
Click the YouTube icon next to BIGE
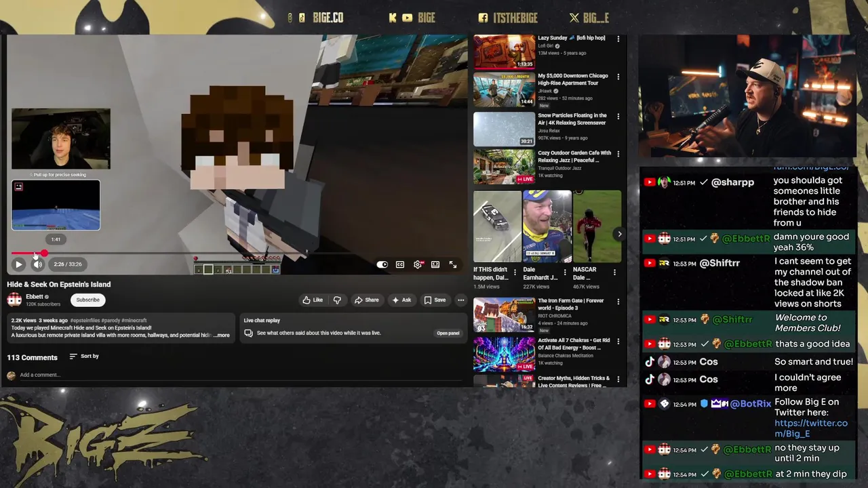407,18
